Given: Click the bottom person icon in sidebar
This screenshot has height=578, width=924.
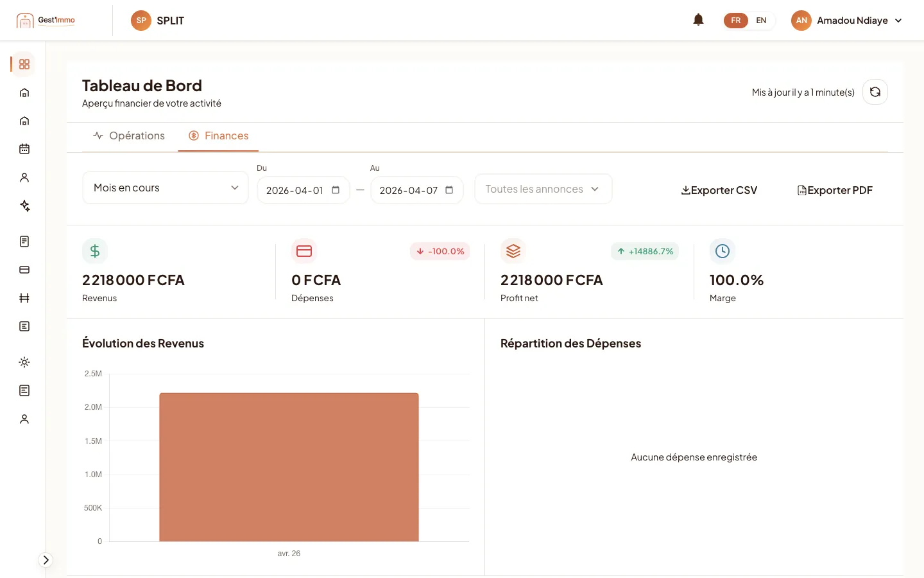Looking at the screenshot, I should tap(24, 419).
